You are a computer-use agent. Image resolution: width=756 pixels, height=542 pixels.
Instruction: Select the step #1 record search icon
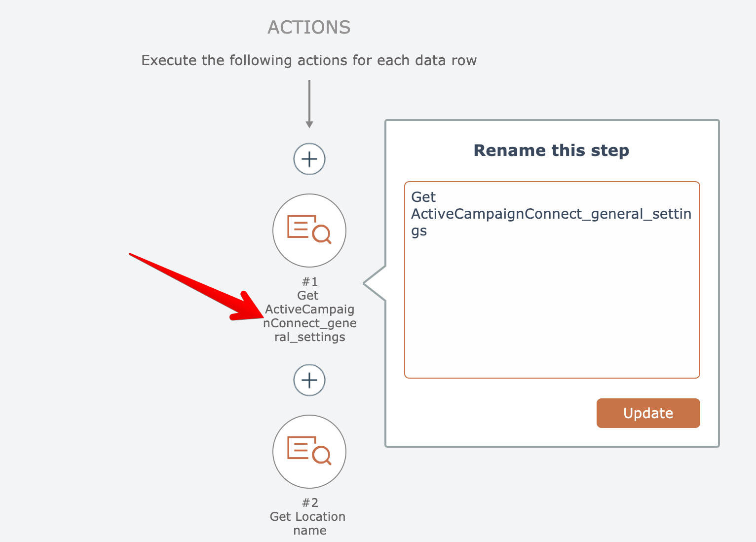tap(309, 231)
